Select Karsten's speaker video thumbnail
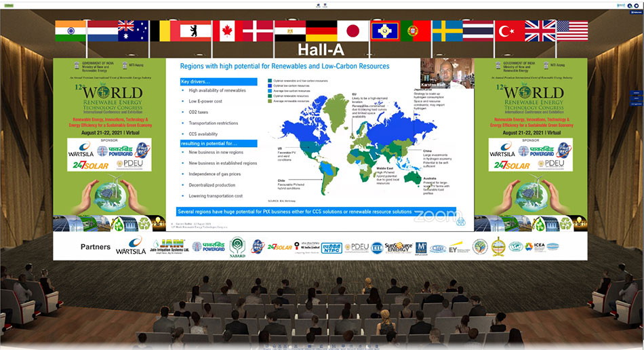644x350 pixels. [447, 73]
